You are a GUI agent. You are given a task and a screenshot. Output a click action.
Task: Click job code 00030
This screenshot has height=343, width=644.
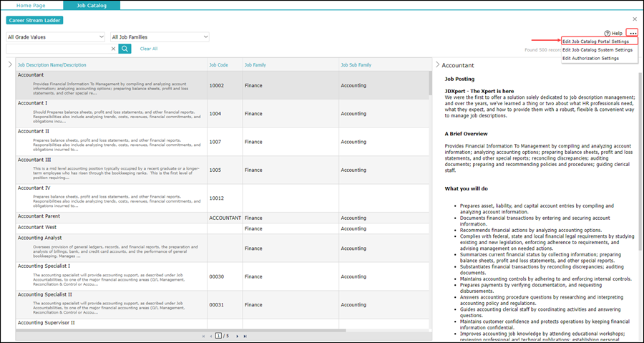[x=216, y=276]
